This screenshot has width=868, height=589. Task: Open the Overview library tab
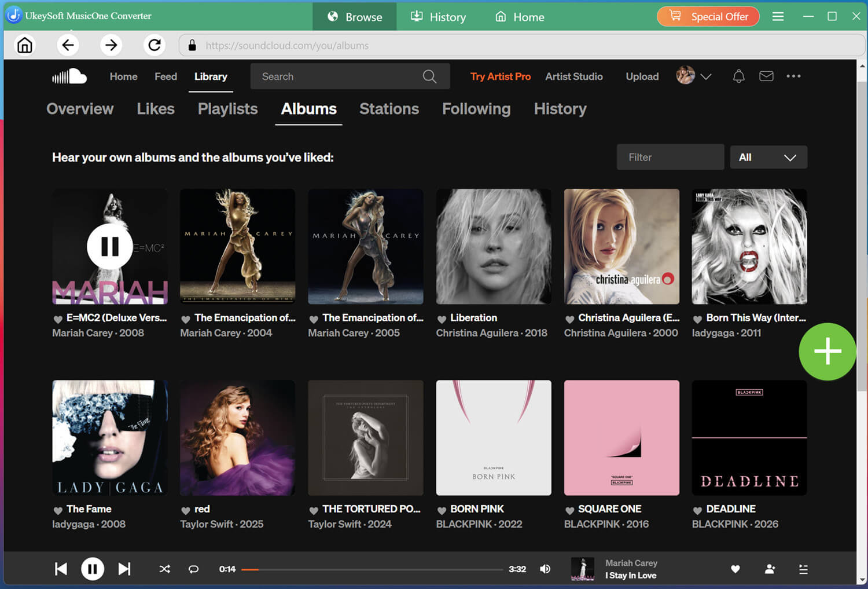80,109
